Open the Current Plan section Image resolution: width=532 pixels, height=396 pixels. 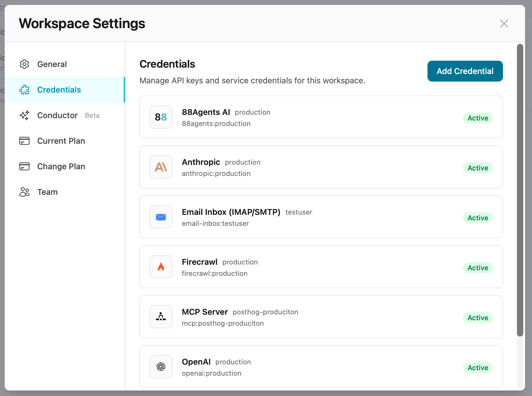(x=61, y=141)
